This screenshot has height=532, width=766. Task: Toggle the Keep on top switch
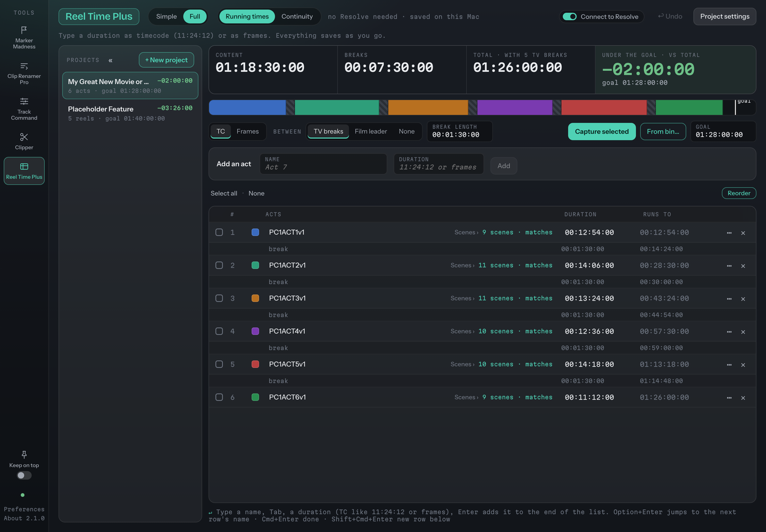pyautogui.click(x=24, y=475)
